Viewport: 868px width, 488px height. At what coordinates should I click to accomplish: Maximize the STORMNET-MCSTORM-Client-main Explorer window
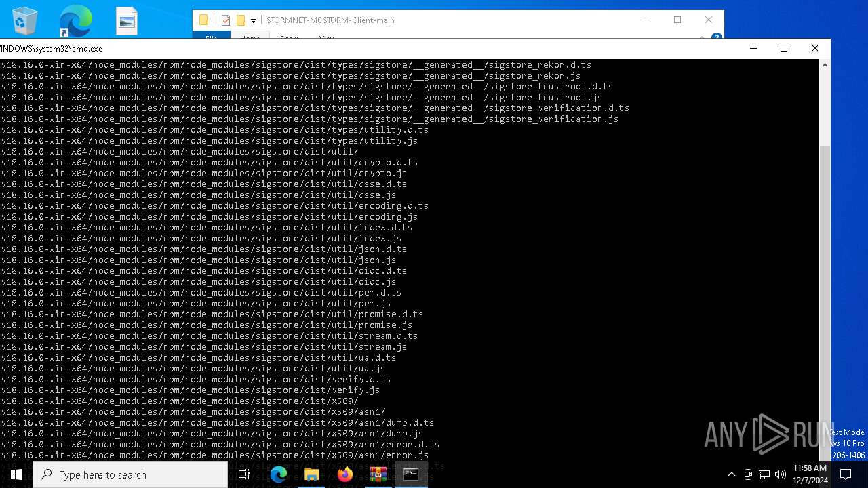677,20
